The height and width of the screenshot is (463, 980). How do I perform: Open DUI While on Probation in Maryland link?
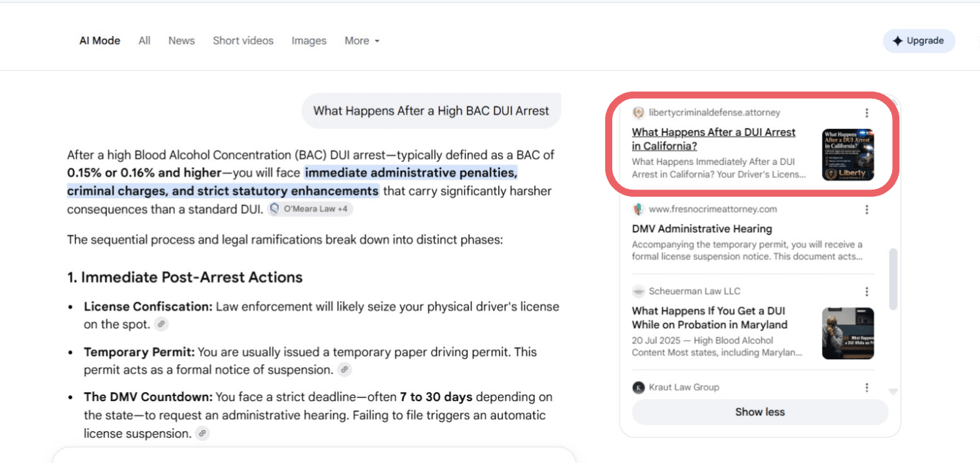coord(710,318)
